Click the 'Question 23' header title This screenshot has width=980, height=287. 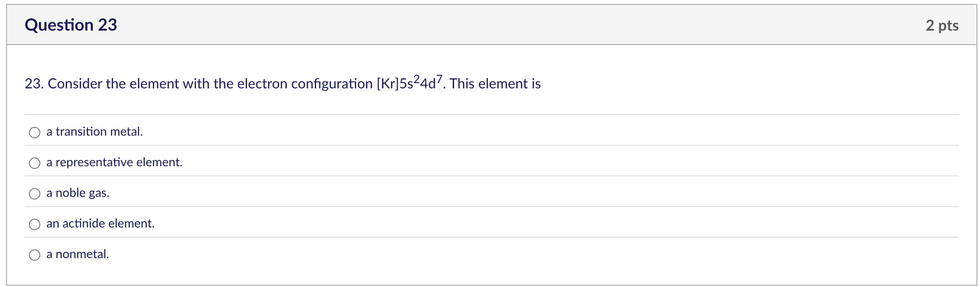pyautogui.click(x=71, y=25)
